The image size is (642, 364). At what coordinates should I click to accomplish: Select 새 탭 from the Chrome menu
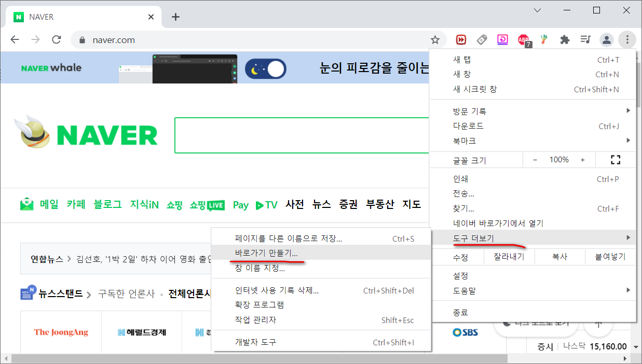pos(532,60)
